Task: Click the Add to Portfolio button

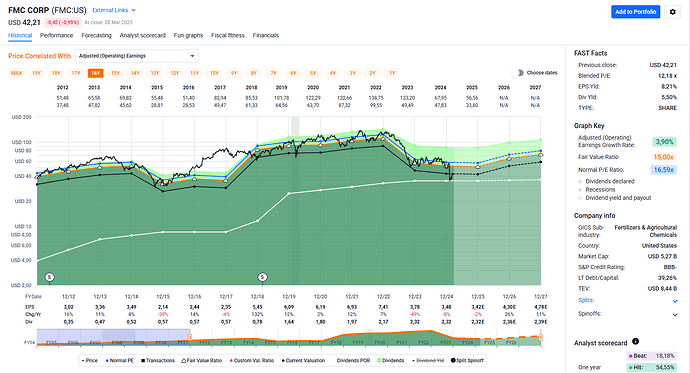Action: tap(635, 12)
